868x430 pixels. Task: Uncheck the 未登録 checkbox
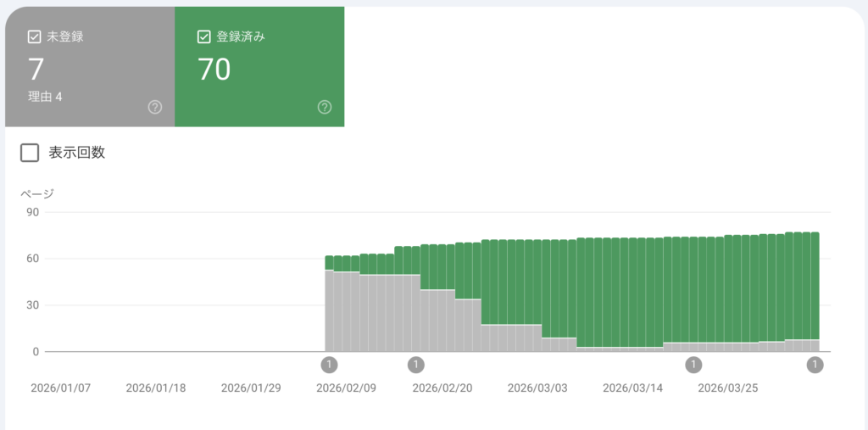point(35,36)
